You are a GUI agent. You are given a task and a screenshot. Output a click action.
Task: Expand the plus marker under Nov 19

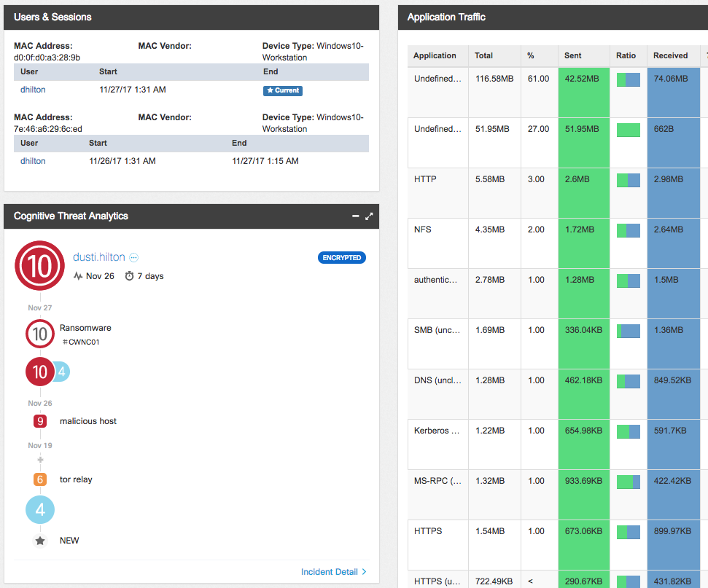point(40,460)
